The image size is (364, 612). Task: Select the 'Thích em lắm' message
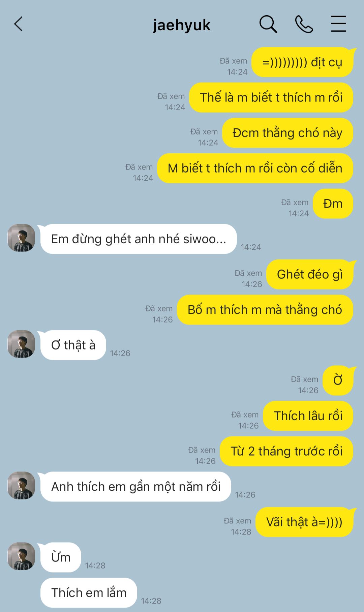coord(89,593)
